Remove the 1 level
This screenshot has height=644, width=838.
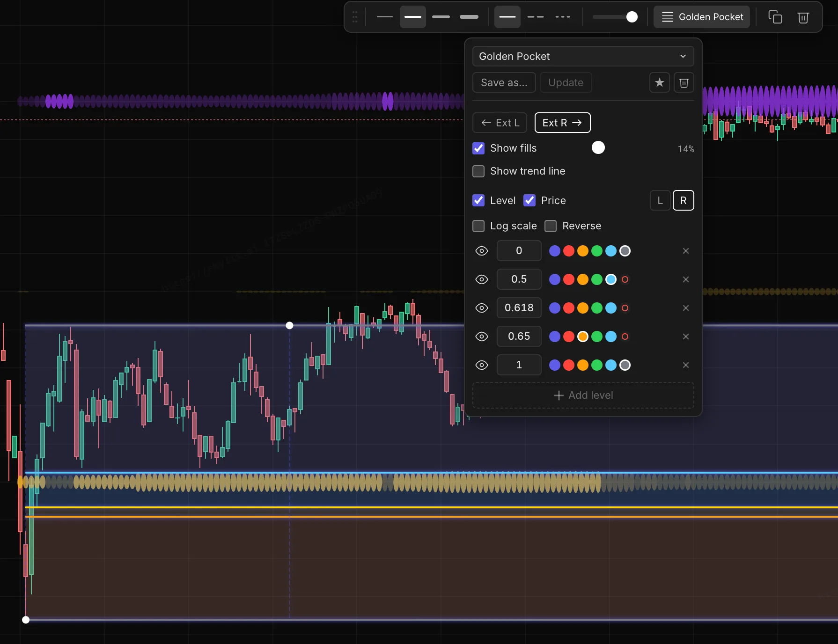tap(686, 365)
